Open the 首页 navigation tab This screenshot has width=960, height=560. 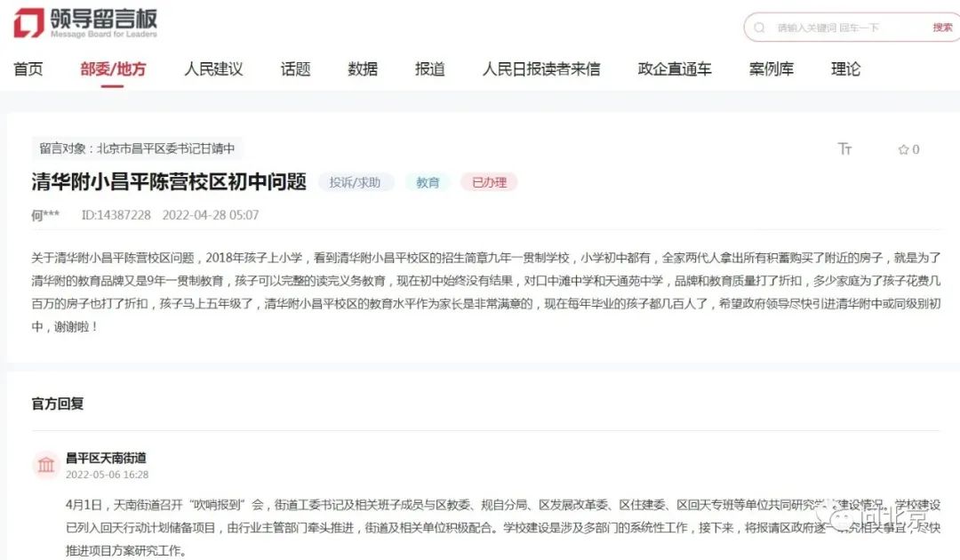point(28,69)
